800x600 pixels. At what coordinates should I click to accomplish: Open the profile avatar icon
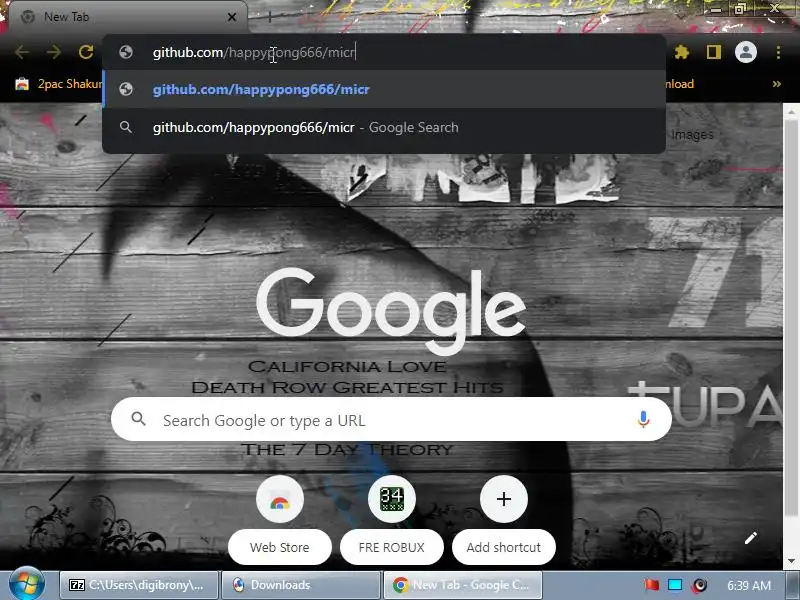tap(745, 52)
